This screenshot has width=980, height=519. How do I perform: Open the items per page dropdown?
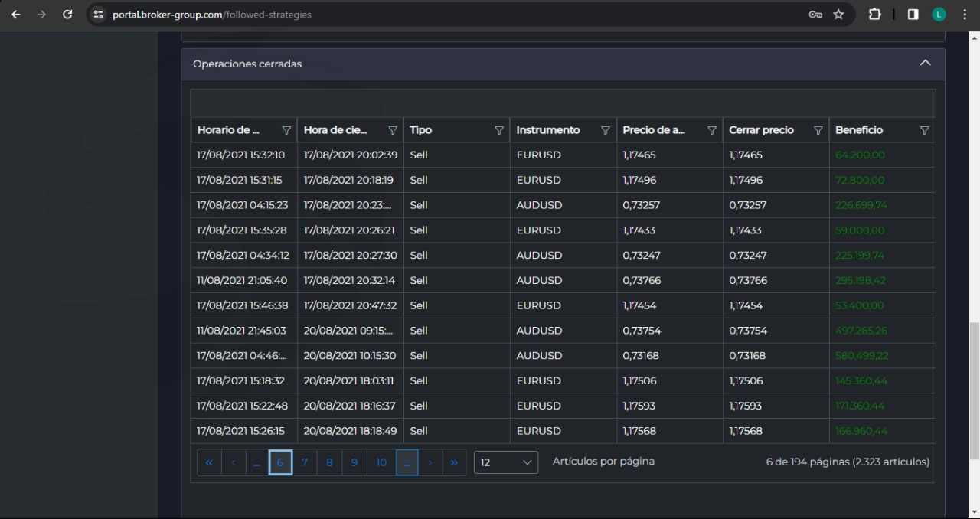[x=505, y=462]
